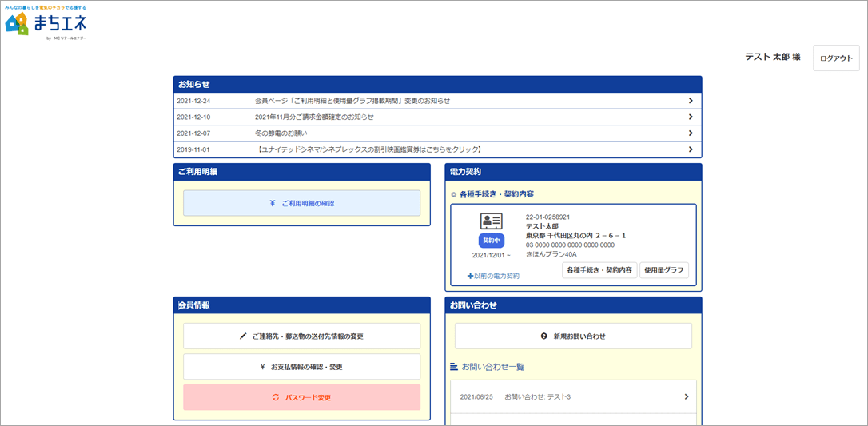Open inquiry お問い合わせ: テスト3
This screenshot has width=868, height=426.
(x=538, y=396)
